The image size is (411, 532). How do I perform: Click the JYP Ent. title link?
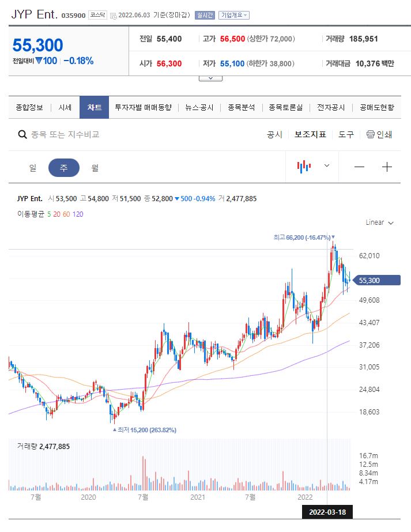[35, 14]
